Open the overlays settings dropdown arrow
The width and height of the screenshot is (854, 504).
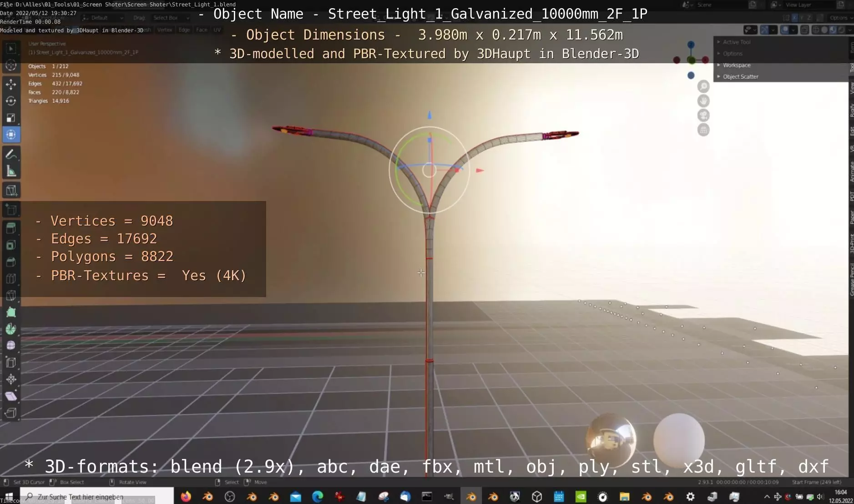tap(793, 30)
